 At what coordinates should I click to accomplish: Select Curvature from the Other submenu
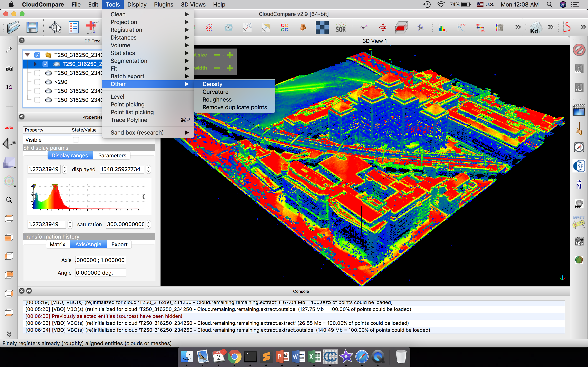click(x=215, y=92)
